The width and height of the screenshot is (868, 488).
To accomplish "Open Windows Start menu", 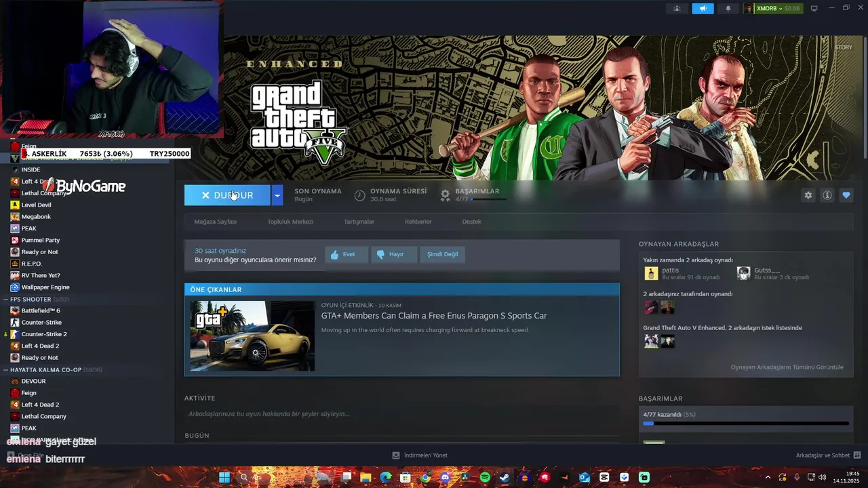I will (224, 477).
